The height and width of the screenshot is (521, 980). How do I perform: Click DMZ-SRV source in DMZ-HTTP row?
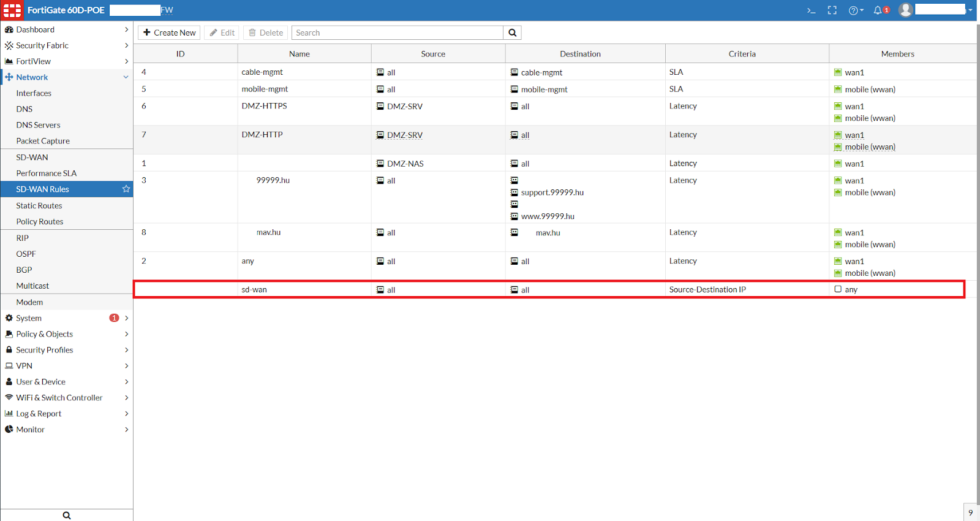404,135
